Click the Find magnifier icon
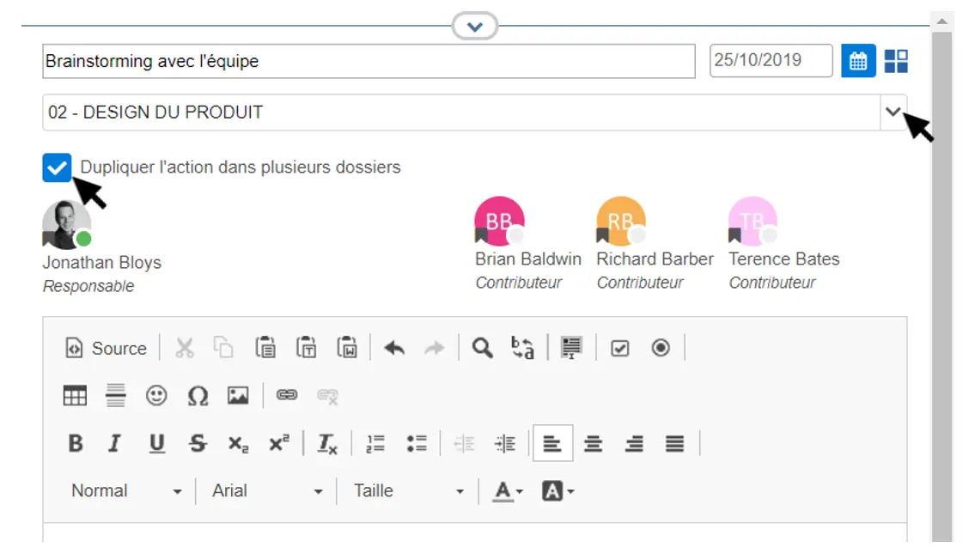 [x=483, y=348]
